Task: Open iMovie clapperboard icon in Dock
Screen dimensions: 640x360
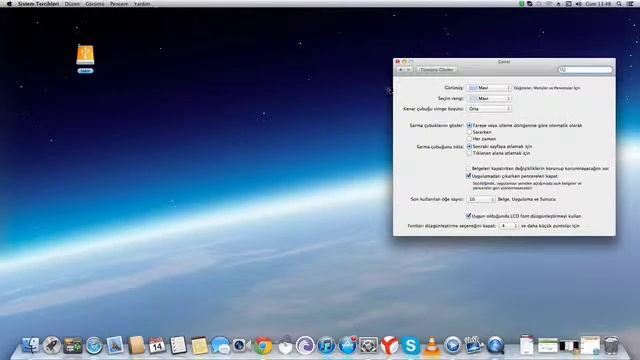Action: point(474,345)
